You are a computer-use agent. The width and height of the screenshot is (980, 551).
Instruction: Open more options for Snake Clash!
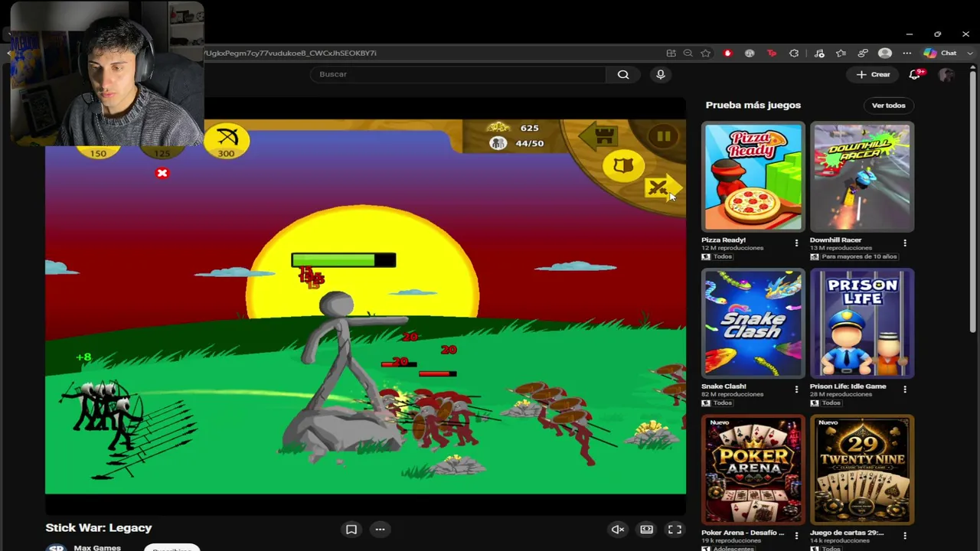click(x=796, y=390)
